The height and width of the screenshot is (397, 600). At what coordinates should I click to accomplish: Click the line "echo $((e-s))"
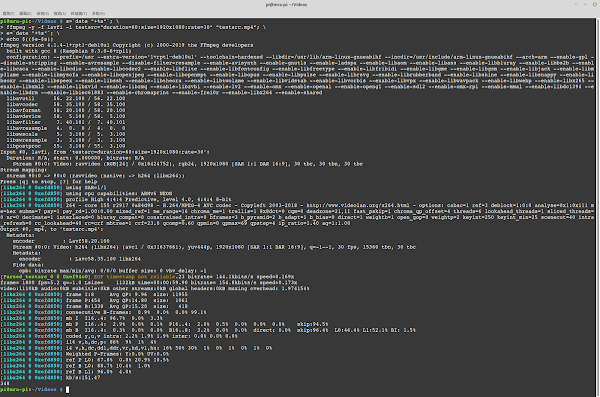(x=27, y=39)
